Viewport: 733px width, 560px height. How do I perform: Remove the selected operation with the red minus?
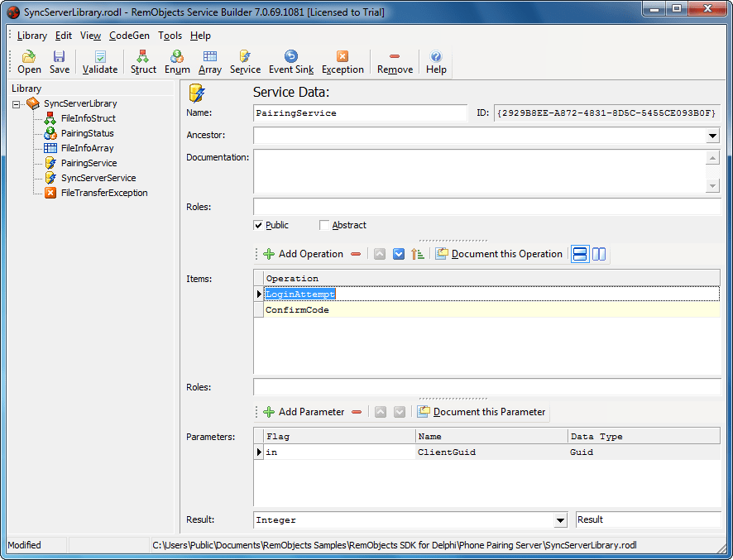tap(356, 254)
